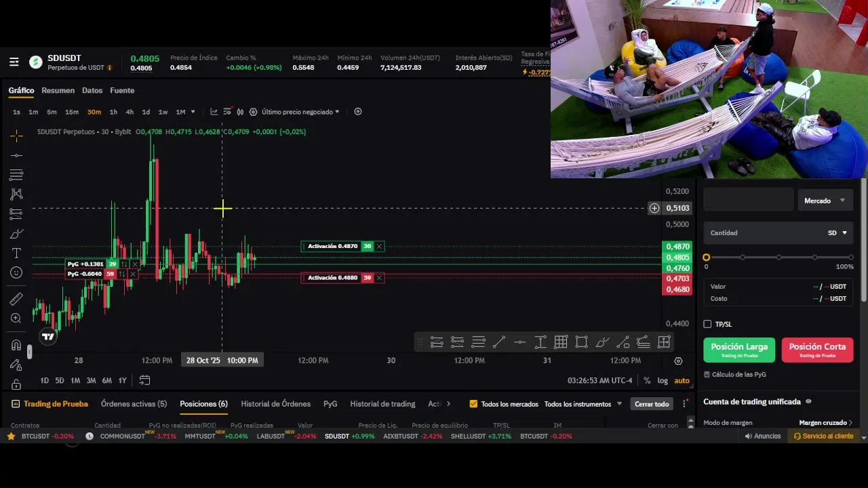Open Servicio al cliente link

point(824,436)
